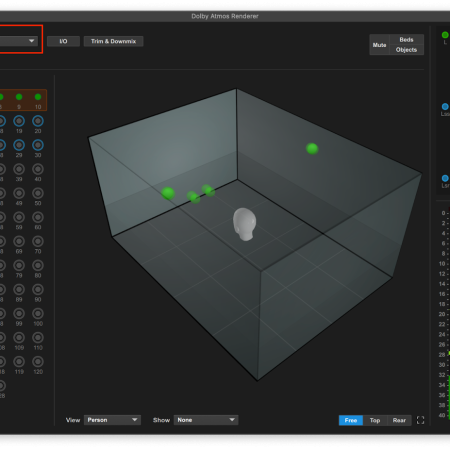Select object indicator 89

point(19,290)
